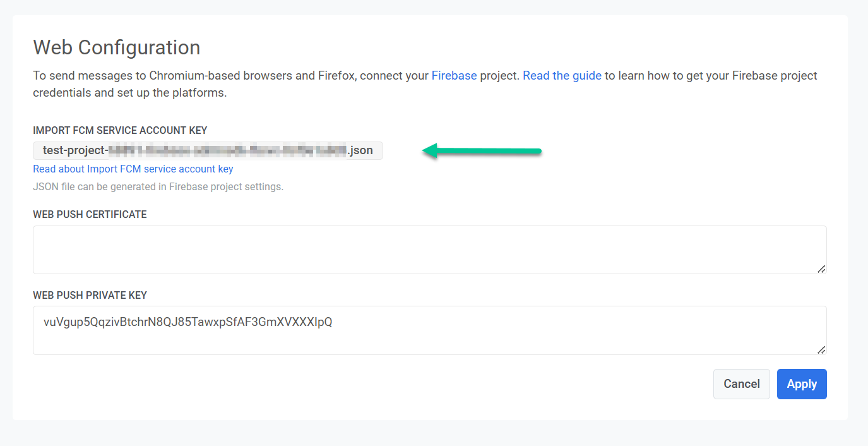Focus the Web Push Certificate text area
The width and height of the screenshot is (868, 446).
429,250
